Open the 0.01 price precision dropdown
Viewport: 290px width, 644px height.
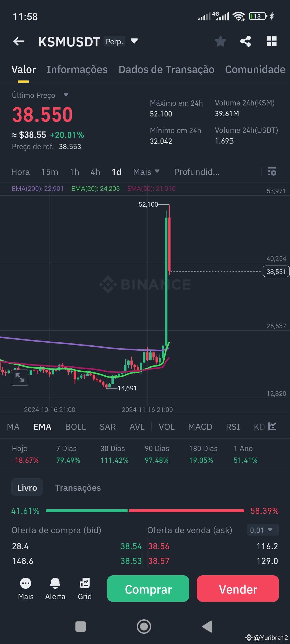pyautogui.click(x=263, y=530)
